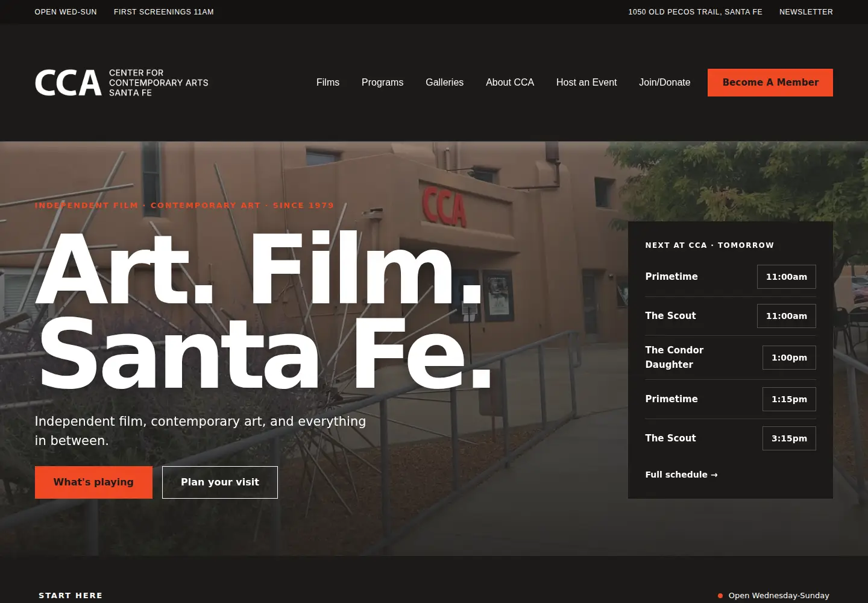Image resolution: width=868 pixels, height=603 pixels.
Task: Open The Scout title beside 3:15pm
Action: point(670,438)
